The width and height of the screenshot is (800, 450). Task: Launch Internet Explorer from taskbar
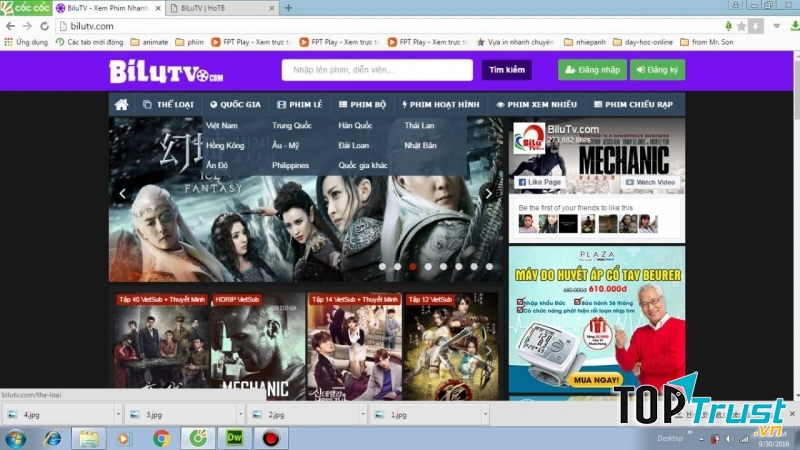pyautogui.click(x=52, y=438)
